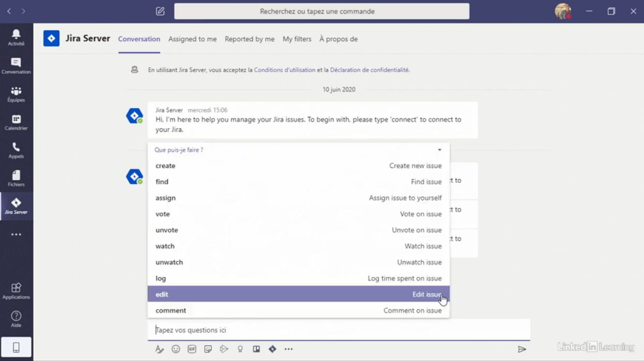Click the Praise badge icon in composer
The width and height of the screenshot is (644, 361).
click(x=240, y=349)
